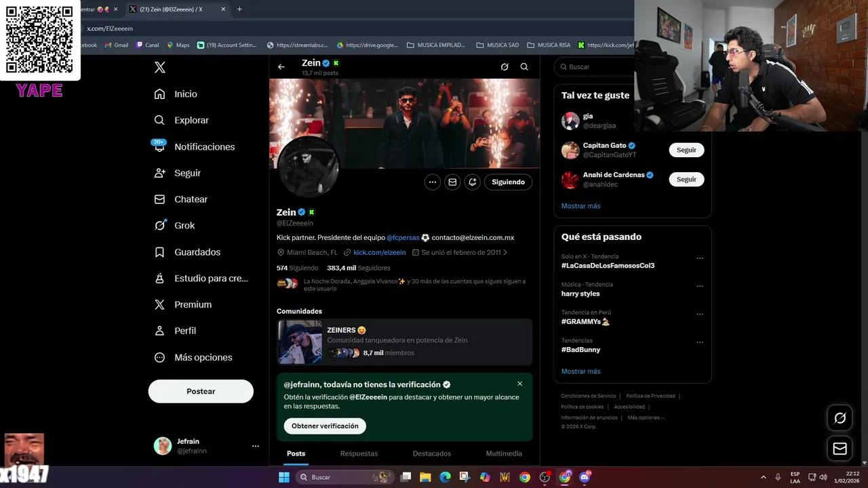Follow Capitan Gato
868x488 pixels.
(686, 150)
